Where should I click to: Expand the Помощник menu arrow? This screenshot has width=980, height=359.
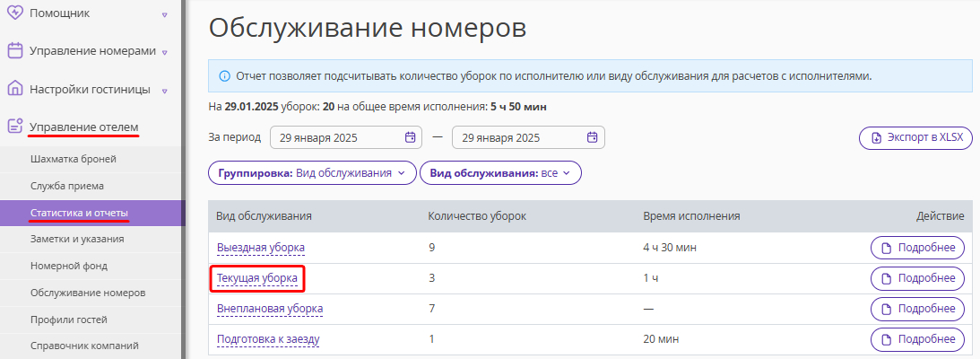click(x=164, y=13)
